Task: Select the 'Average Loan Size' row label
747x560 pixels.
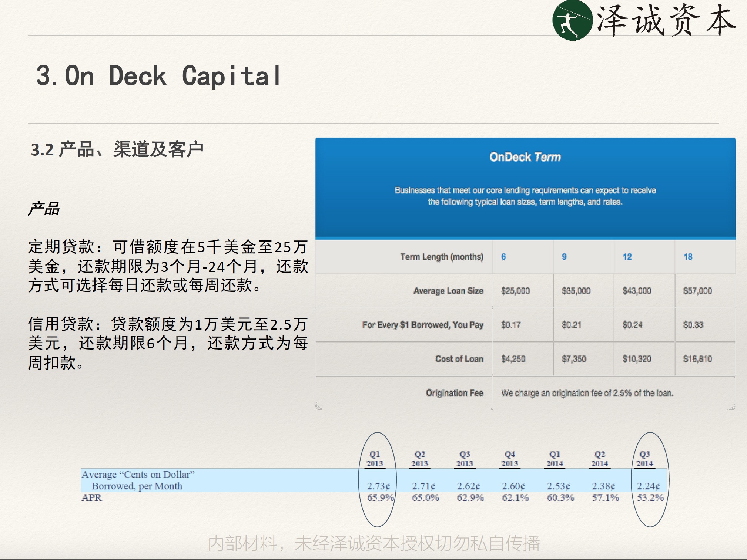Action: tap(448, 291)
